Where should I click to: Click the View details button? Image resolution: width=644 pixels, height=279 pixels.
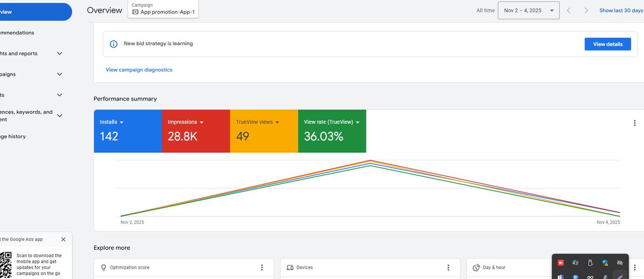[x=608, y=44]
